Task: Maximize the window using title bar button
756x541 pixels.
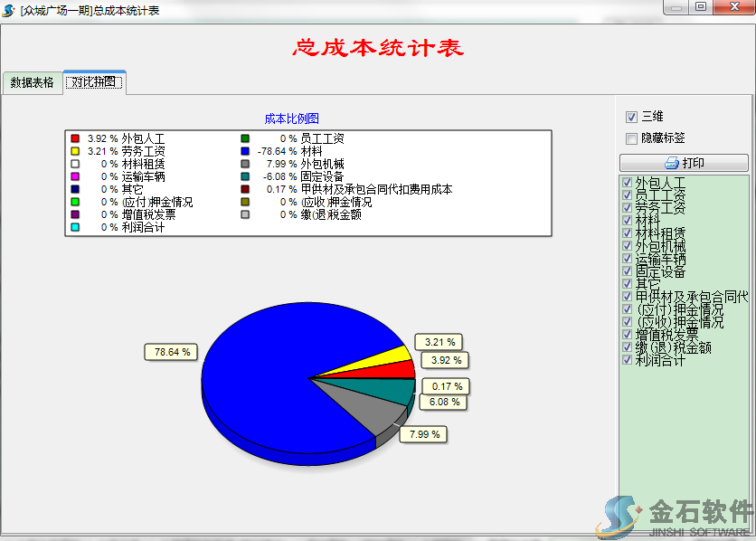Action: point(700,7)
